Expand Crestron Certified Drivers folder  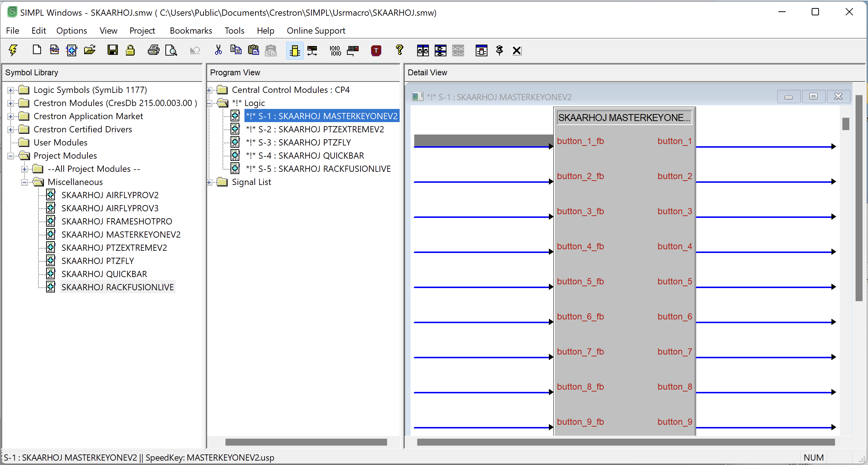click(11, 129)
